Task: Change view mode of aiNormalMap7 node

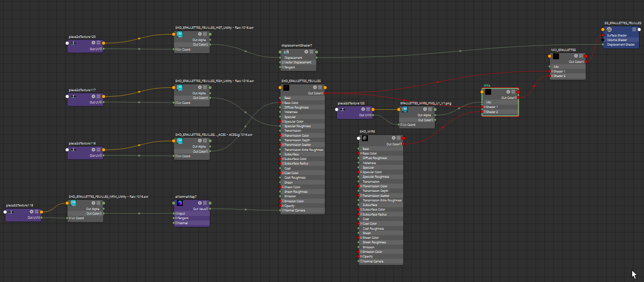Action: [x=205, y=203]
